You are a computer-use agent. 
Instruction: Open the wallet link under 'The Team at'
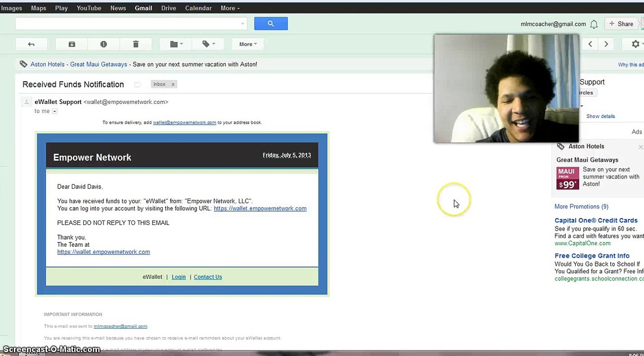pos(103,252)
